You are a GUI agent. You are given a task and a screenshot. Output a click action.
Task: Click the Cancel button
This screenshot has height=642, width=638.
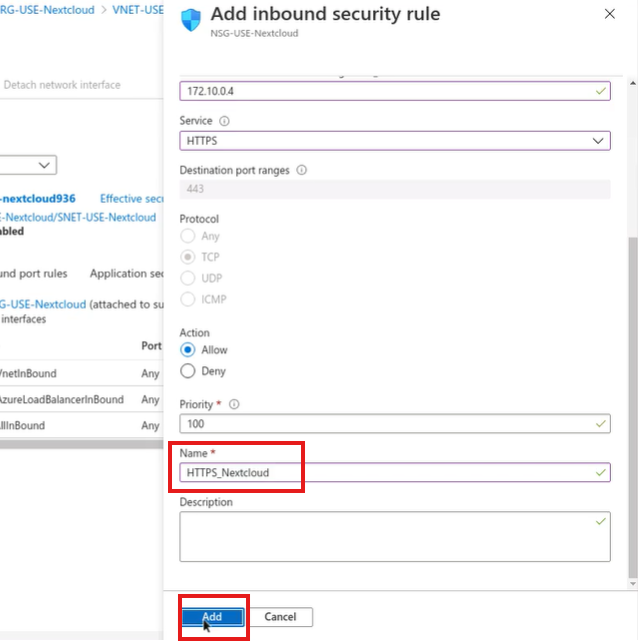(x=281, y=617)
